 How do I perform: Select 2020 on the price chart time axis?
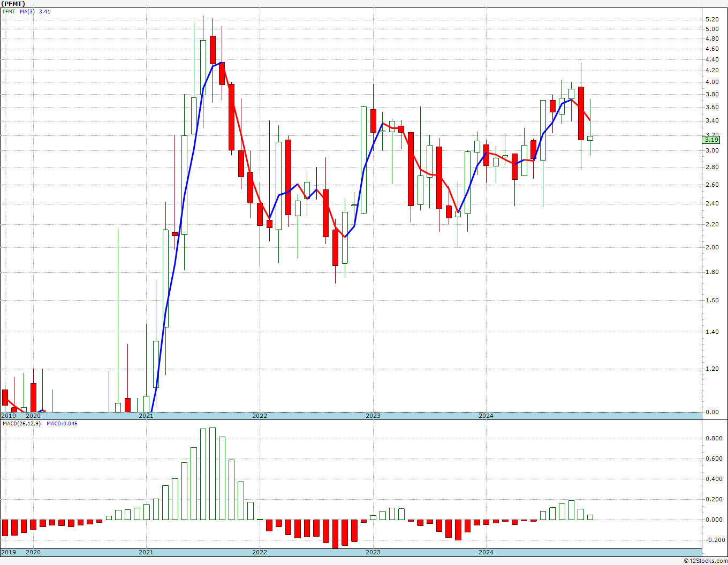[x=33, y=416]
